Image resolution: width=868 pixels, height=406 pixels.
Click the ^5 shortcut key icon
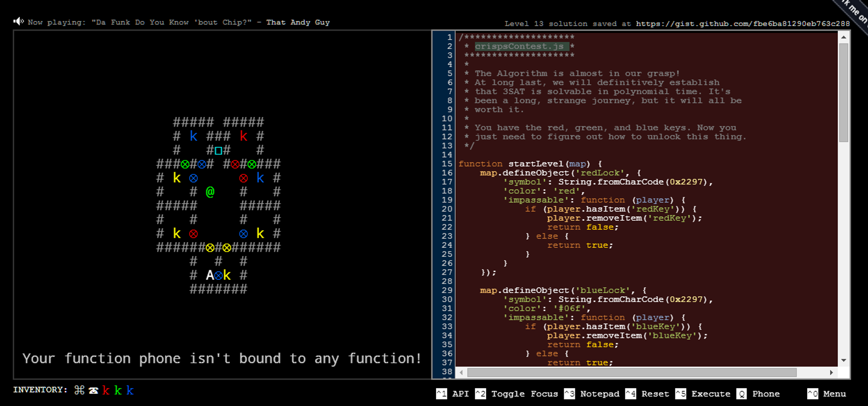(x=681, y=394)
